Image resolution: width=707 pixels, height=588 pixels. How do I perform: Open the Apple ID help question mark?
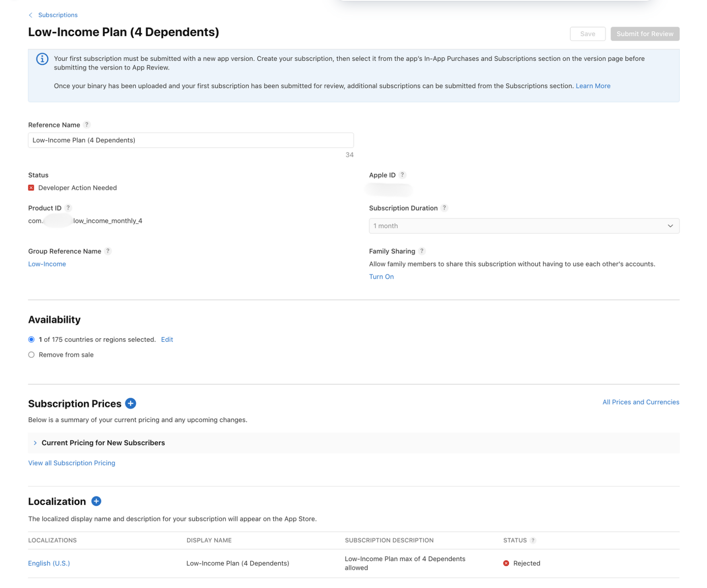click(x=402, y=175)
